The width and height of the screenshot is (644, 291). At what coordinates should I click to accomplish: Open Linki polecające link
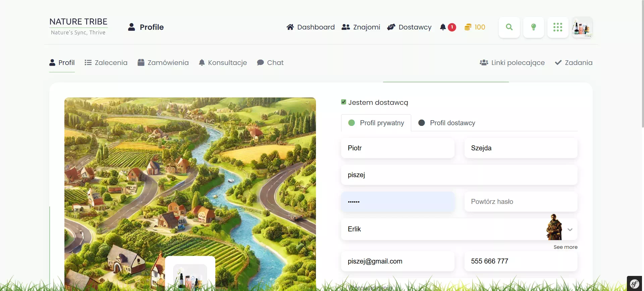(x=512, y=63)
